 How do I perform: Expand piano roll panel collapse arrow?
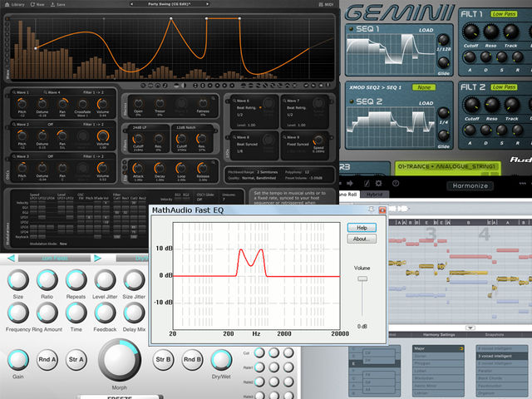(x=470, y=328)
